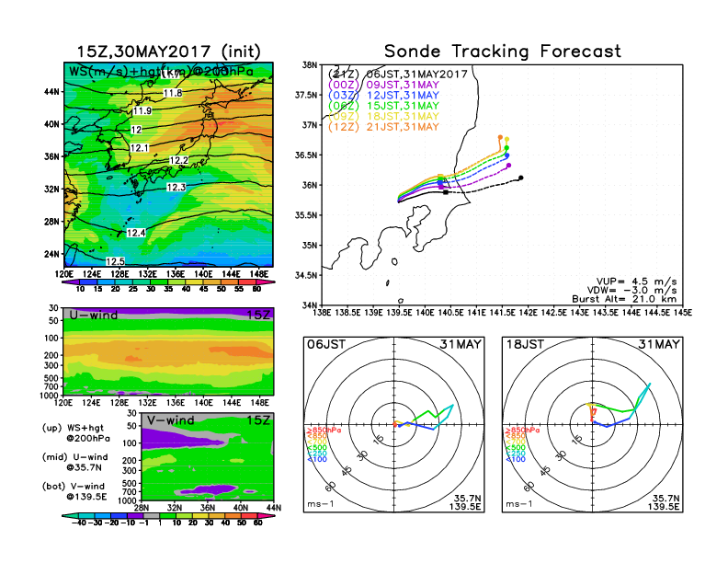Click the green "<500" legend in the 06JST hodograph
This screenshot has height=563, width=728.
click(x=317, y=448)
